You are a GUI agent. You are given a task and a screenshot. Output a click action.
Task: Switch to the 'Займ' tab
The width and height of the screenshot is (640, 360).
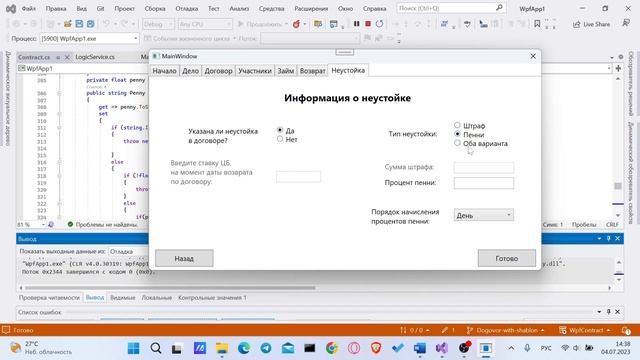(286, 71)
